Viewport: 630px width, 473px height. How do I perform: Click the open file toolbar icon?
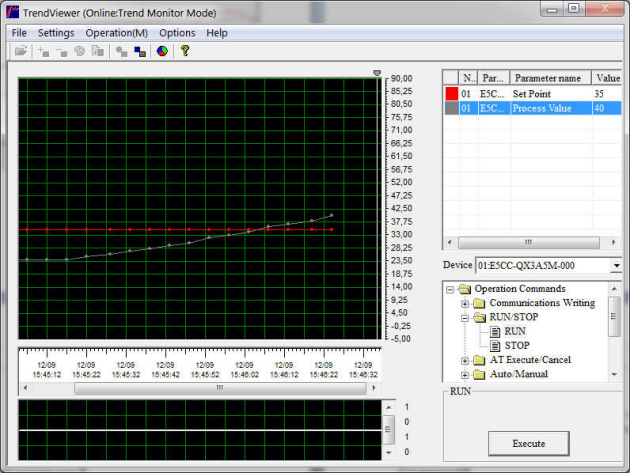[20, 51]
